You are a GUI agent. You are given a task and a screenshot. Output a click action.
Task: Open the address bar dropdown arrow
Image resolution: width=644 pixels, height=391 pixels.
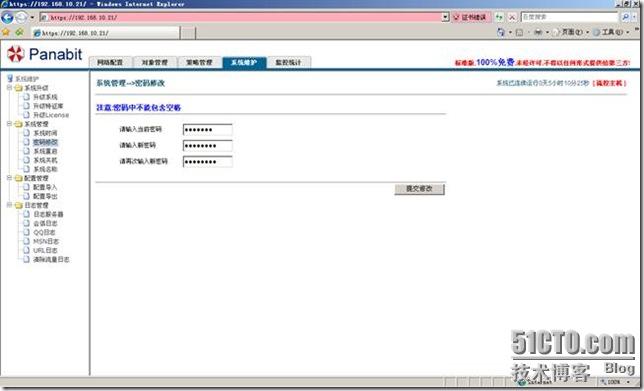(x=446, y=17)
